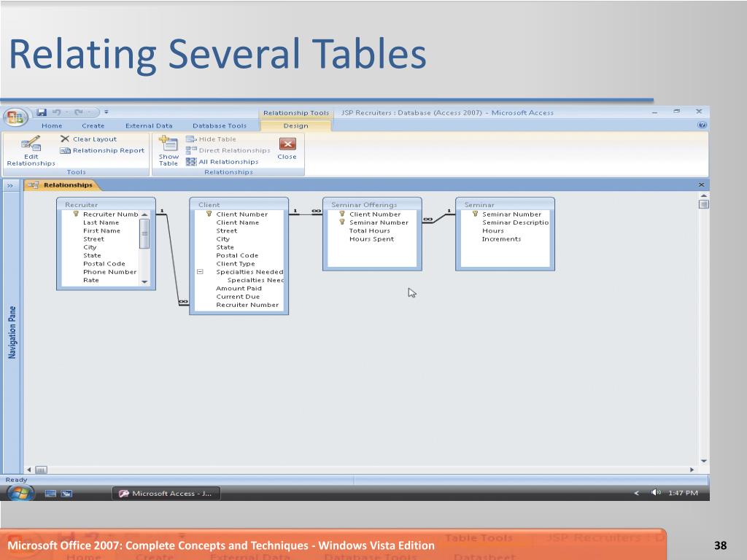Select Client Number field in Client table

(x=241, y=214)
